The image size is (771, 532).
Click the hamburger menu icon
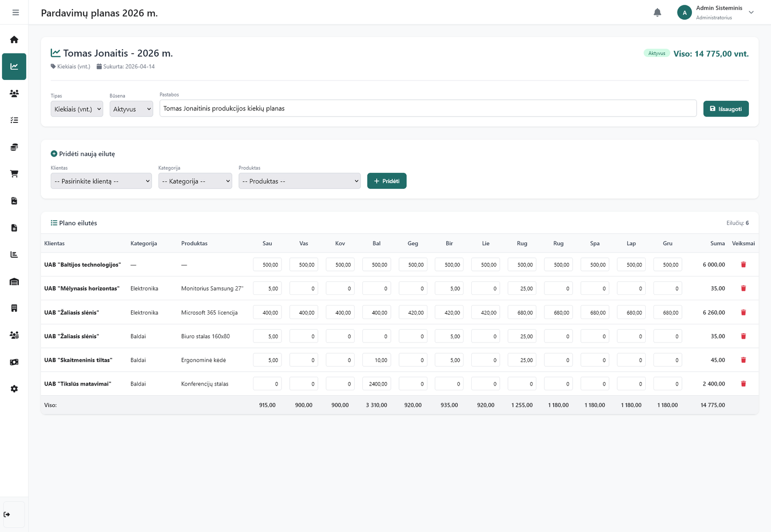pyautogui.click(x=15, y=13)
